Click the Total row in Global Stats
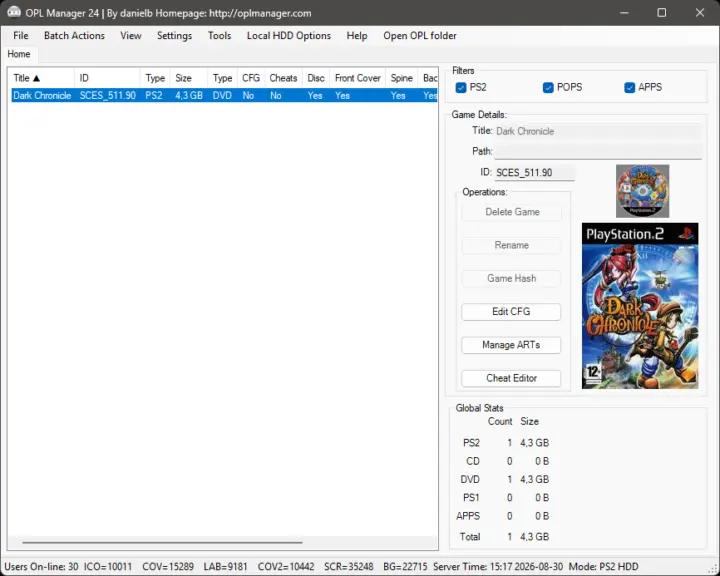720x576 pixels. click(504, 536)
